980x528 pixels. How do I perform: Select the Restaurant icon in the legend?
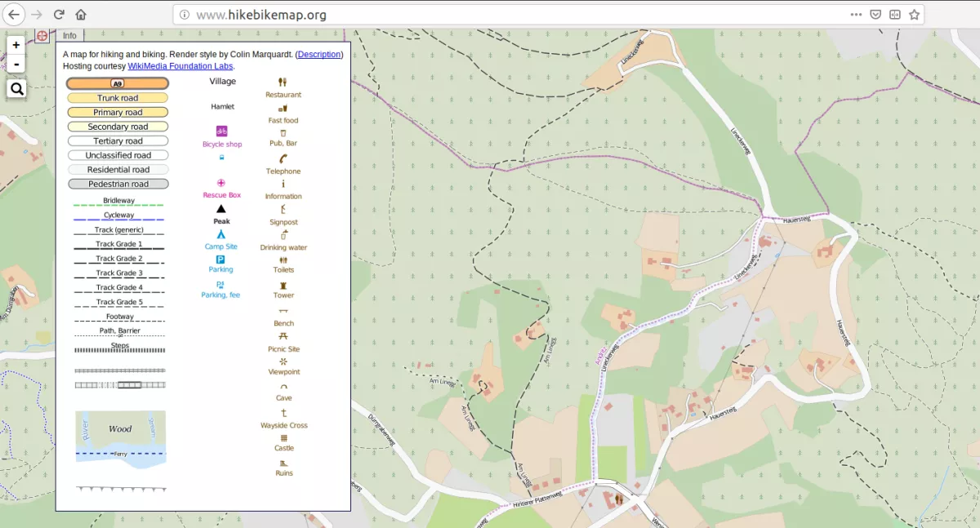click(x=283, y=84)
